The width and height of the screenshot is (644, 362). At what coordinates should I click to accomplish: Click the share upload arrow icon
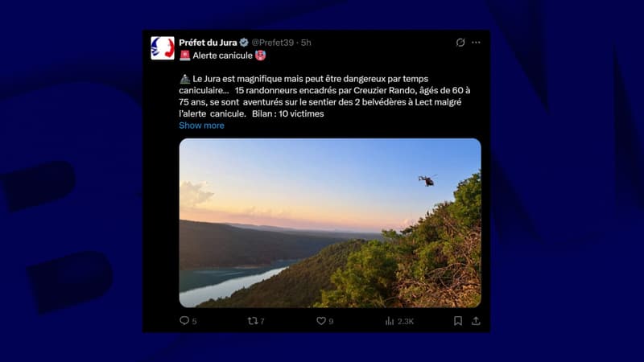476,321
